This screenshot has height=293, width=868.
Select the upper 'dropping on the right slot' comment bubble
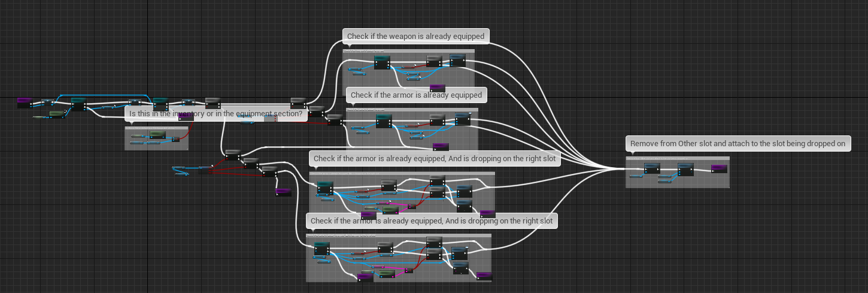pos(435,159)
